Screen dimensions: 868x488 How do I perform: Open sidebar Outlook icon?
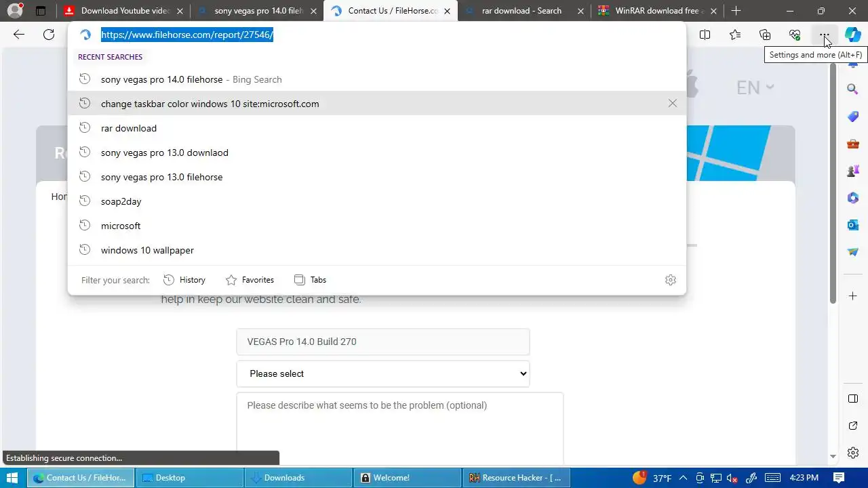(x=853, y=225)
